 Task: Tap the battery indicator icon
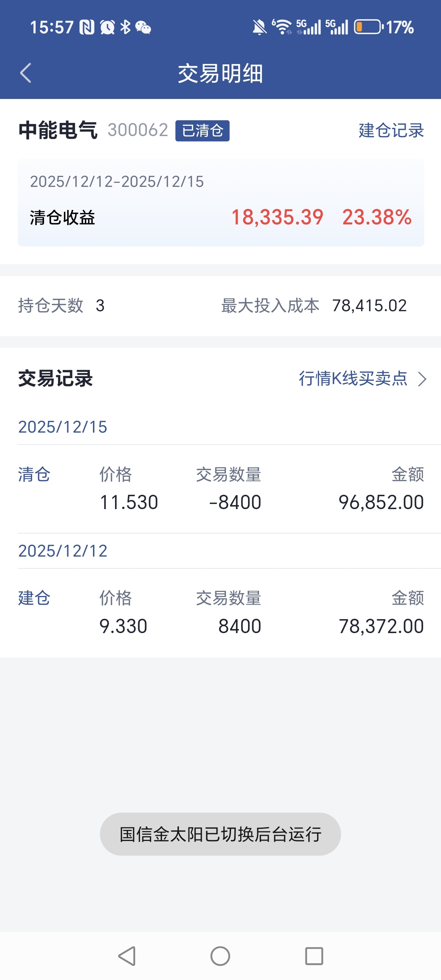367,27
